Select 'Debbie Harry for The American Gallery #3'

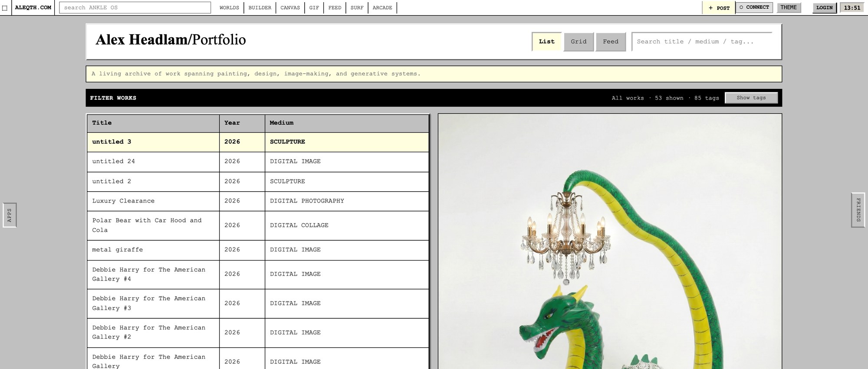258,304
